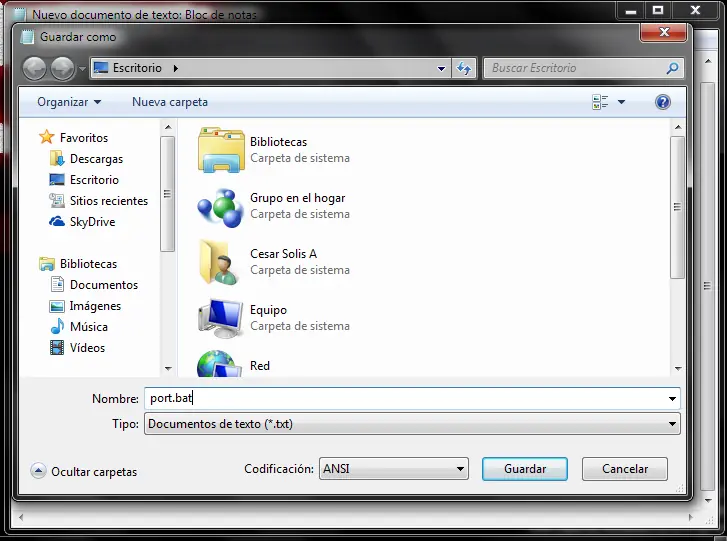Click the magnifying glass search icon
This screenshot has height=541, width=727.
[x=672, y=68]
